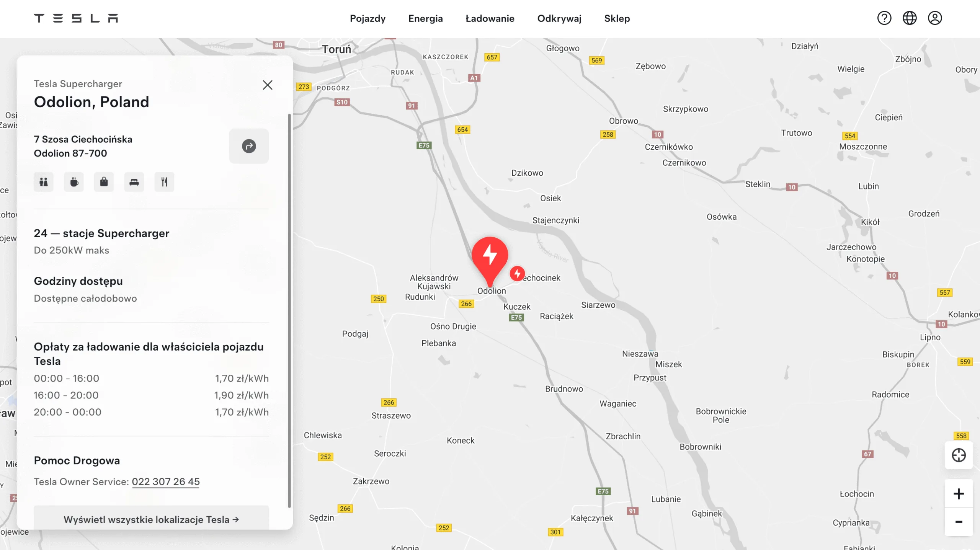Close the Odolion Supercharger panel
The image size is (980, 550).
pyautogui.click(x=268, y=85)
